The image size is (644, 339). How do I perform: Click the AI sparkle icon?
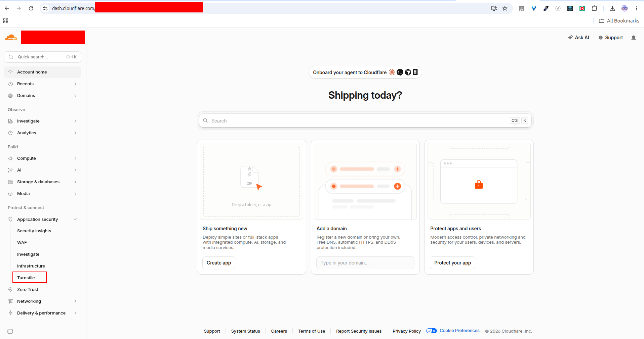click(10, 170)
